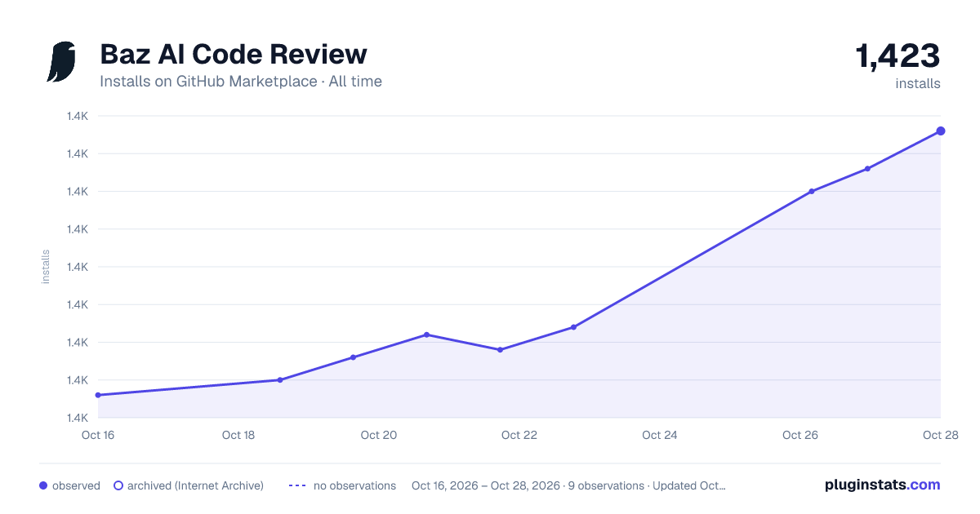Click 'archived (Internet Archive)' legend label

195,485
